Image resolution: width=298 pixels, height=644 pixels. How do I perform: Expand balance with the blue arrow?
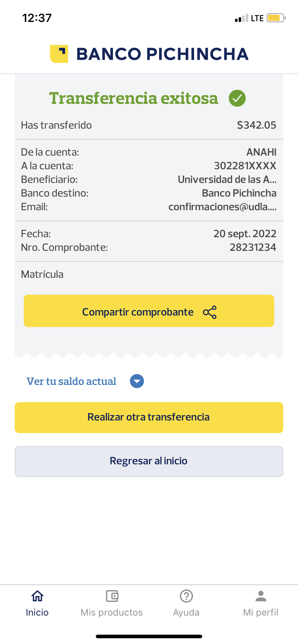[137, 381]
